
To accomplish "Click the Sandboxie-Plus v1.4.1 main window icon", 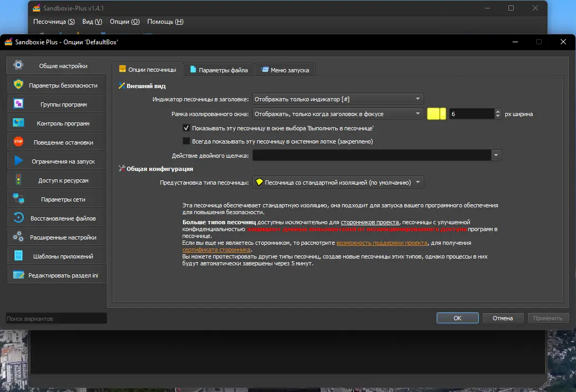I will (36, 8).
